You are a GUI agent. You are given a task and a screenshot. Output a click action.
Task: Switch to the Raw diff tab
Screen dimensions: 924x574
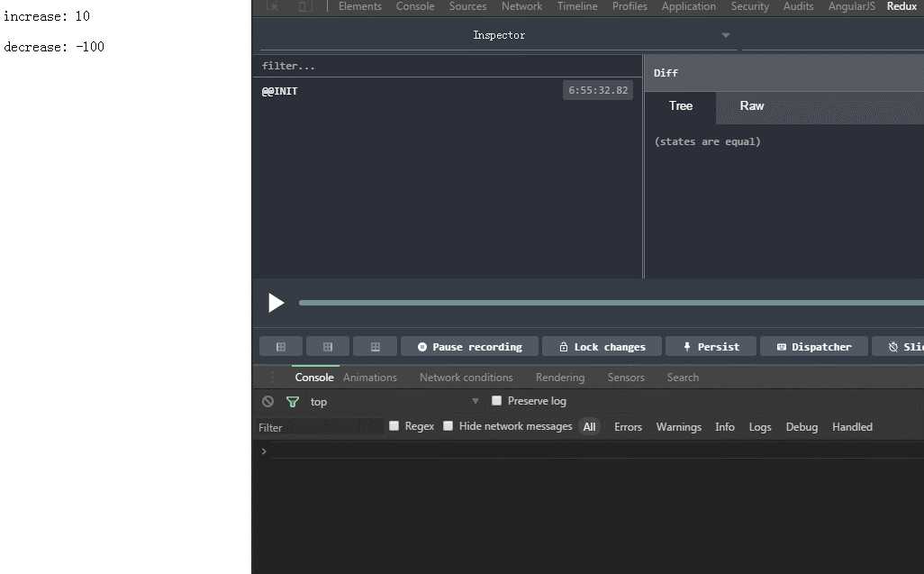(752, 106)
